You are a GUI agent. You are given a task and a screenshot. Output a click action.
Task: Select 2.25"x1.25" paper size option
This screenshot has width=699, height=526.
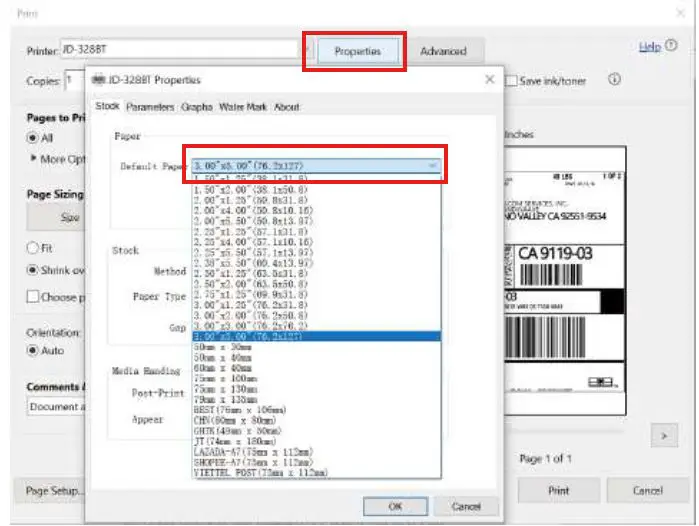coord(317,231)
